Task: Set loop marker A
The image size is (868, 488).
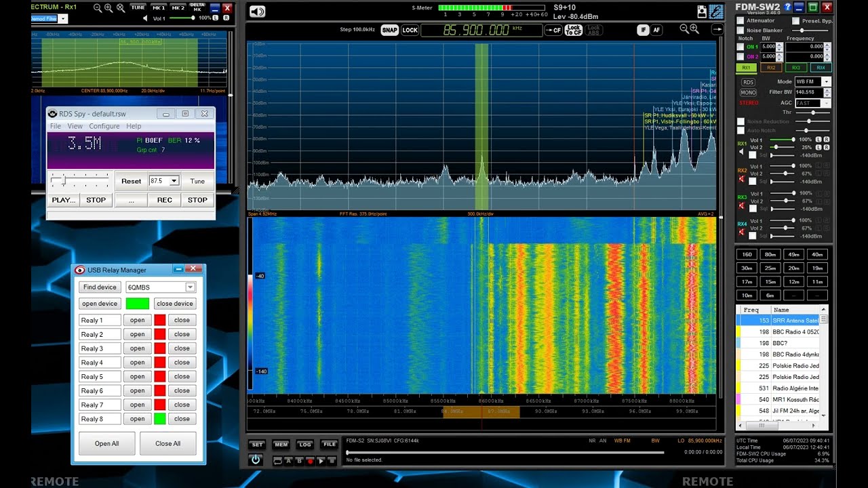Action: pyautogui.click(x=288, y=460)
